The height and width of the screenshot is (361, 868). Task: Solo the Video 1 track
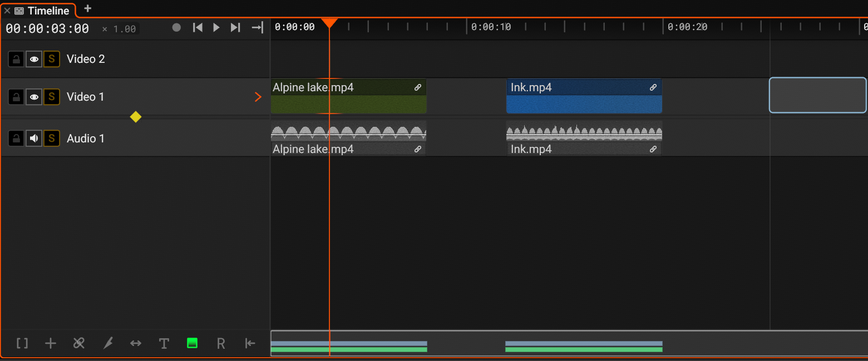tap(52, 97)
